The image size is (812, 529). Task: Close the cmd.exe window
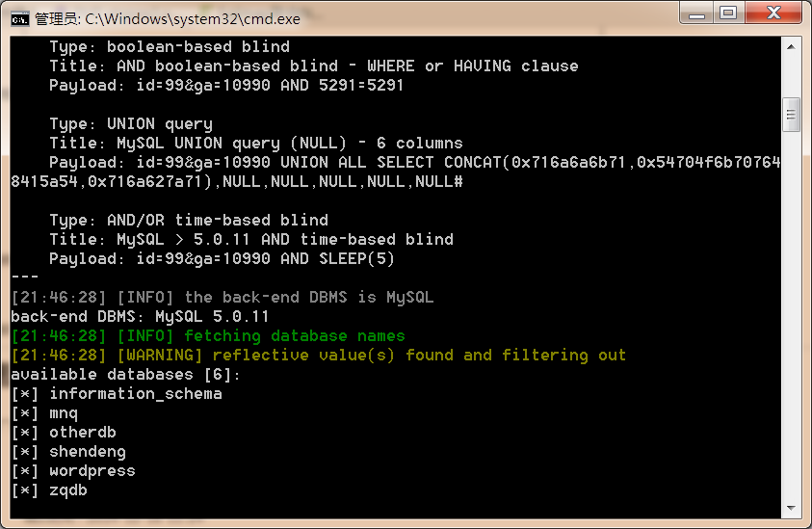pos(773,13)
